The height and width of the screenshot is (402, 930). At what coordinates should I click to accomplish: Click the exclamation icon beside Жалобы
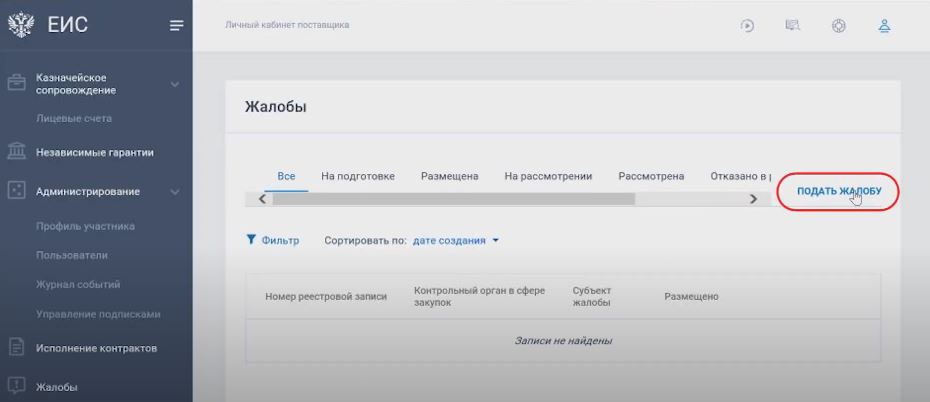(x=17, y=386)
